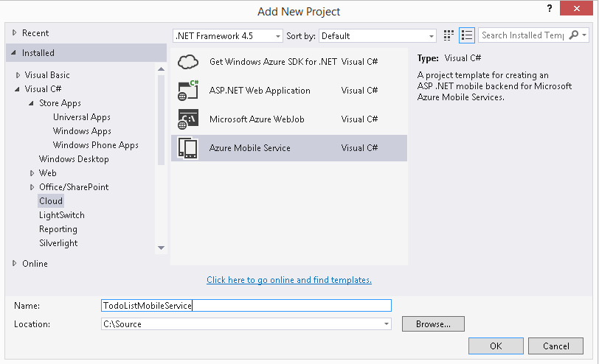Switch to medium icons list view

point(466,35)
